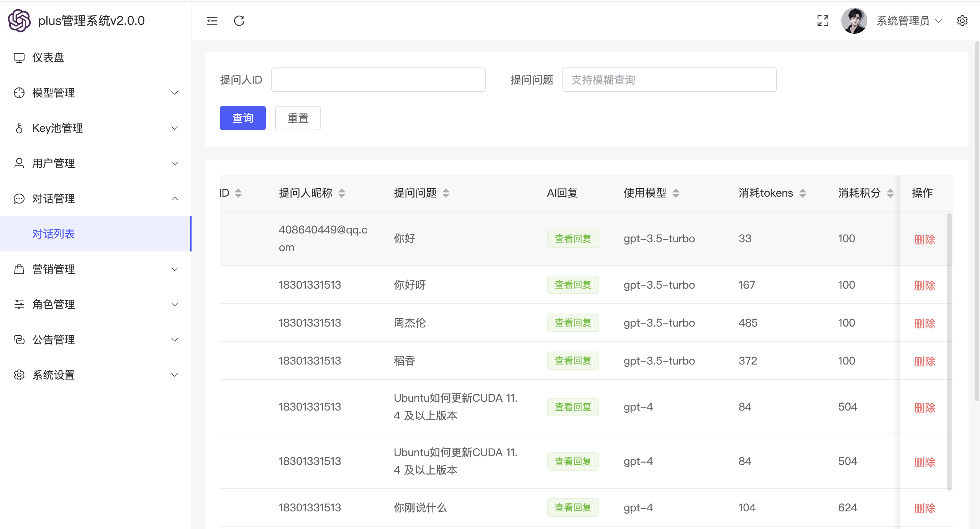
Task: Click the 提问人ID input field
Action: (x=378, y=80)
